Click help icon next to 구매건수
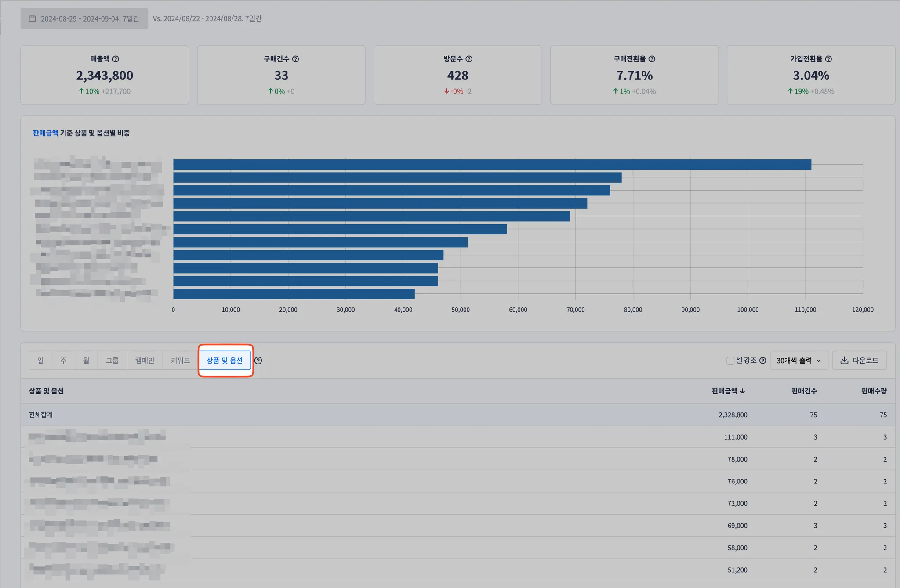900x588 pixels. coord(296,59)
